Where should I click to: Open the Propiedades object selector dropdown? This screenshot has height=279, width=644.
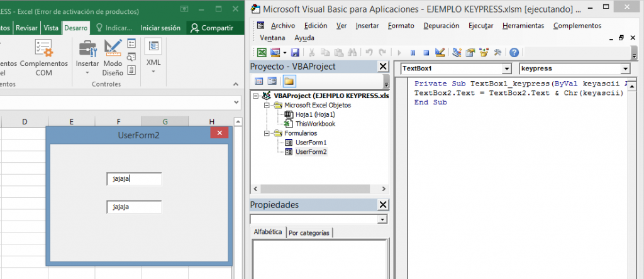coord(383,219)
